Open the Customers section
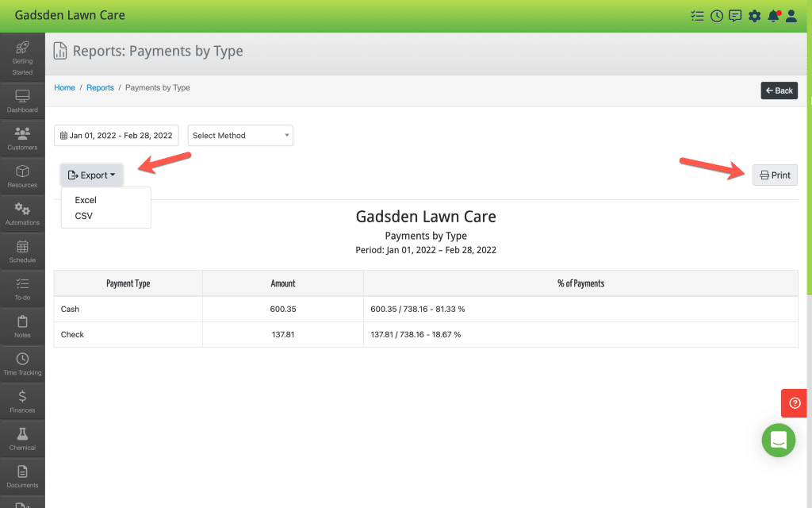Viewport: 812px width, 508px height. pos(22,138)
